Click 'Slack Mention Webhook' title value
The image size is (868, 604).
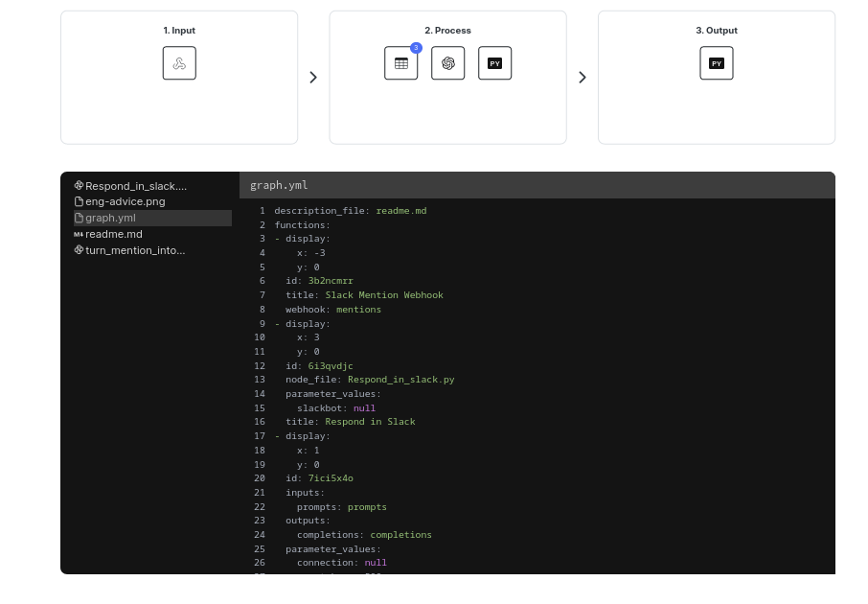tap(384, 294)
